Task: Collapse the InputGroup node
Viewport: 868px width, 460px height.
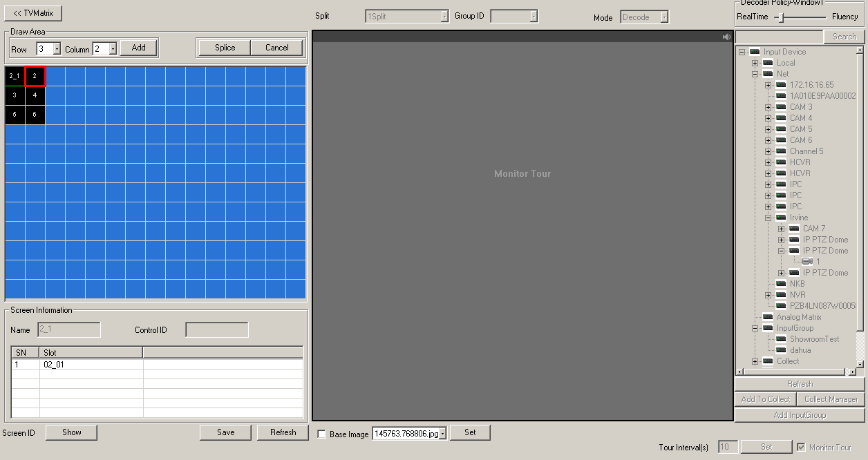Action: coord(755,328)
